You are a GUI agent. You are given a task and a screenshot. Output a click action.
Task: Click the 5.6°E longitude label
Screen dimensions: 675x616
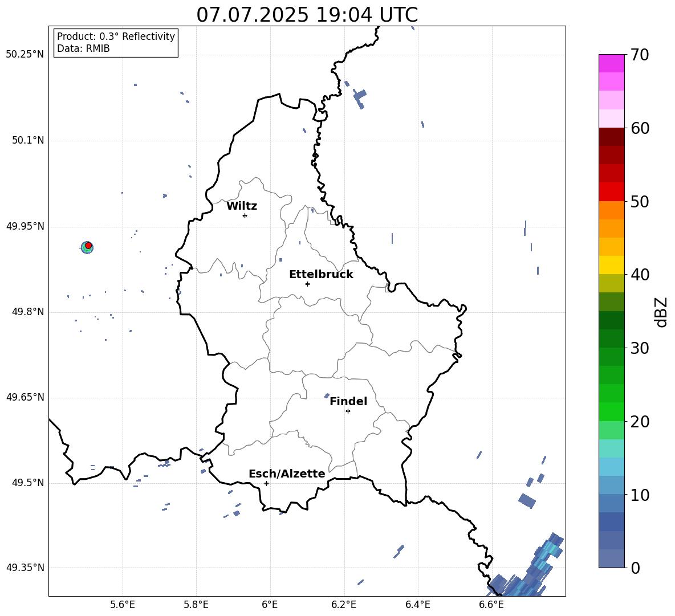122,605
